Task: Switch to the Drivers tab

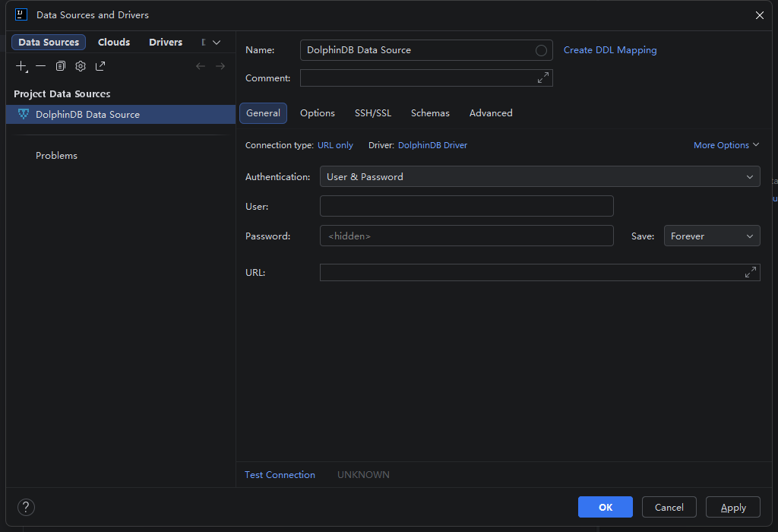Action: coord(166,43)
